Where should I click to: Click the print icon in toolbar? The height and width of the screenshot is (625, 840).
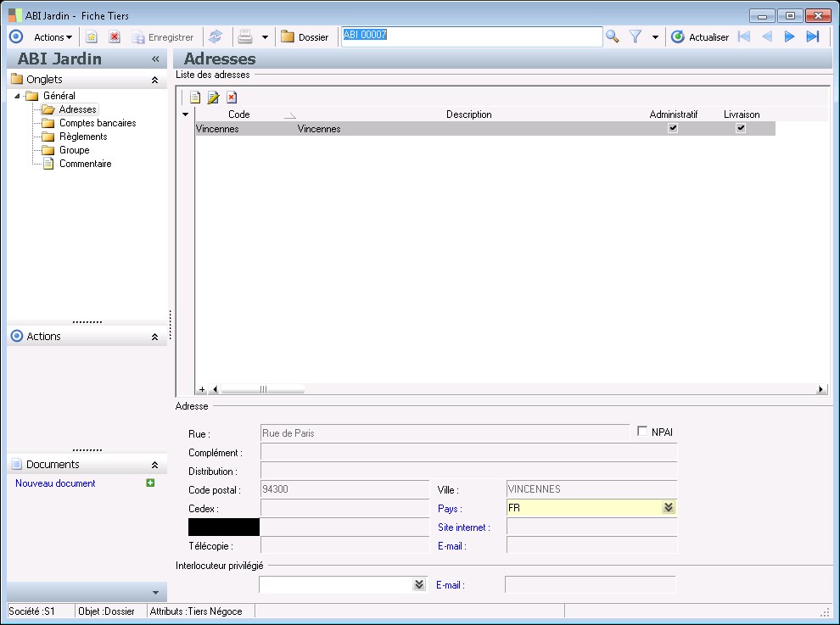click(x=245, y=36)
